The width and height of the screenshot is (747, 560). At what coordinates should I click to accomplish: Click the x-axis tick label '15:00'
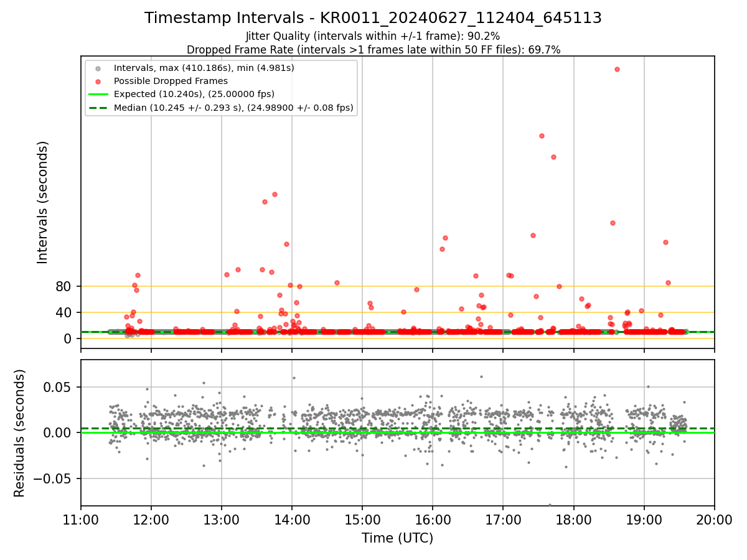pos(362,519)
